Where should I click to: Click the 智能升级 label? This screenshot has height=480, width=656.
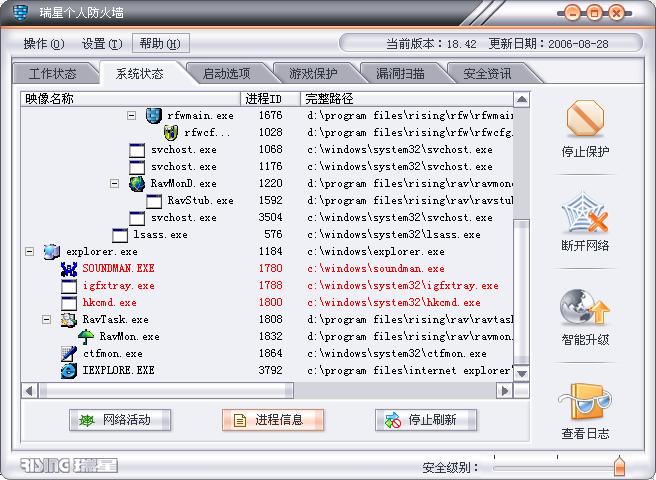point(585,339)
